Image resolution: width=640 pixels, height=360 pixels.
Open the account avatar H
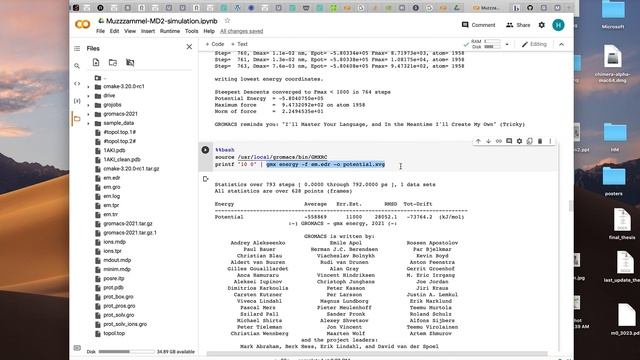558,25
